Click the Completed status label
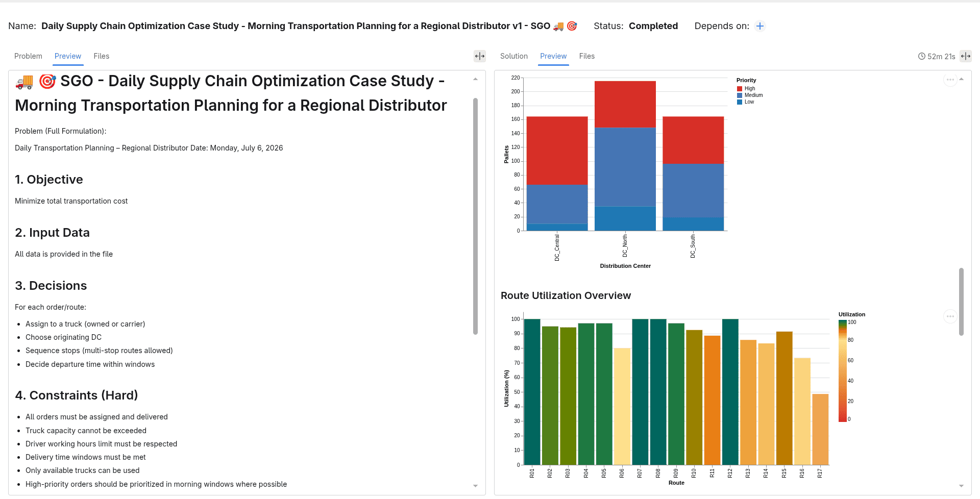 653,26
